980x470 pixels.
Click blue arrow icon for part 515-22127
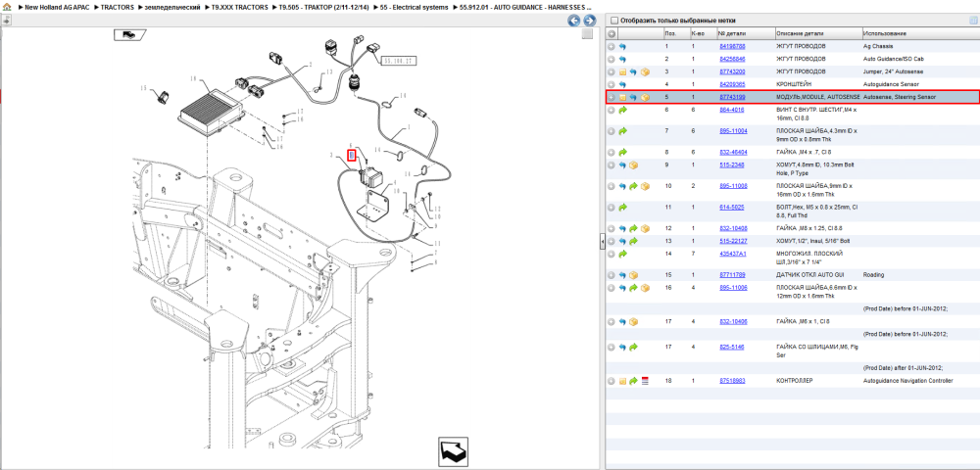pos(622,241)
